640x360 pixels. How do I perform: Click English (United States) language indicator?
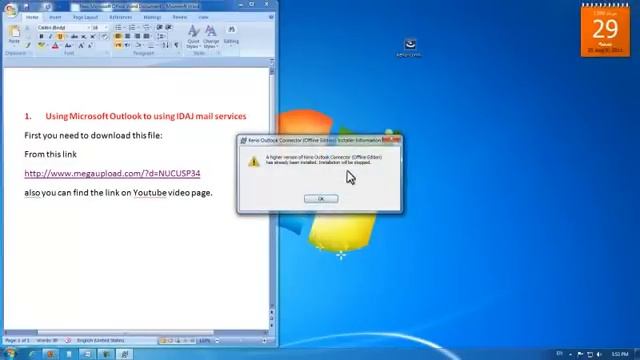click(100, 340)
